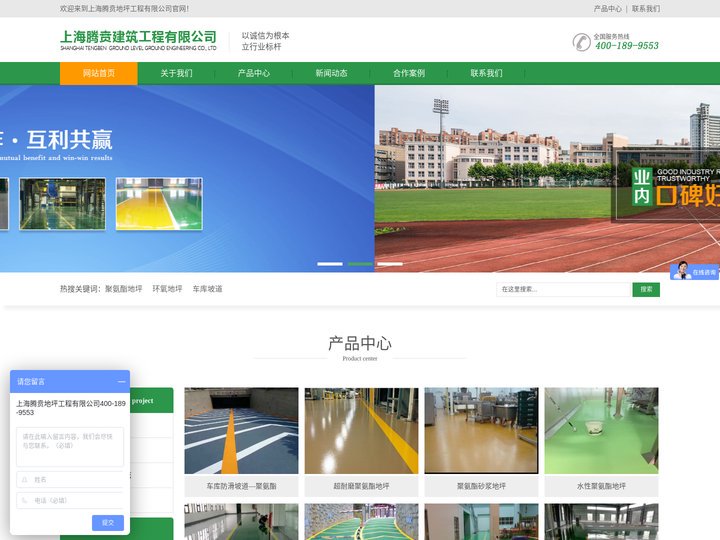
Task: Click the 聚氨酯砂浆地坪 caption
Action: [481, 486]
